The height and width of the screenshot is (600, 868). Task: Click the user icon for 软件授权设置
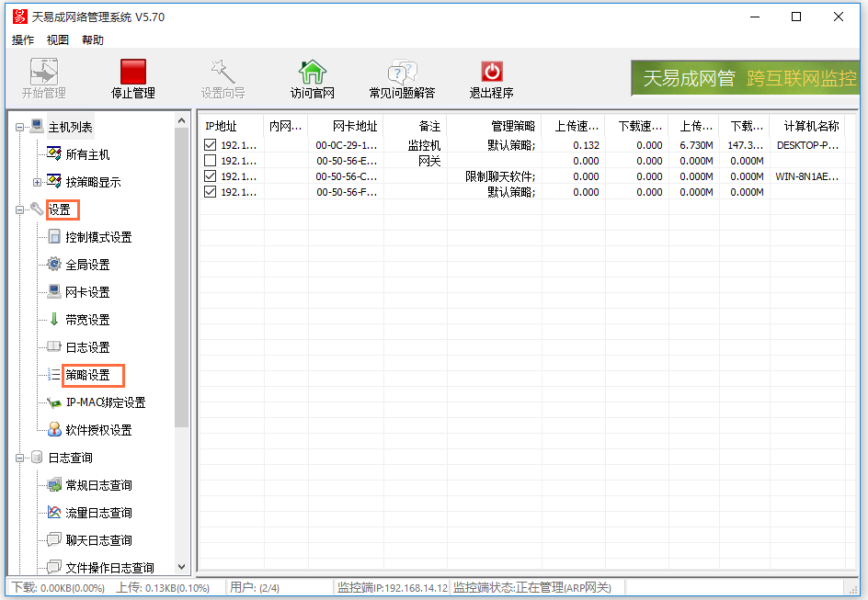pyautogui.click(x=54, y=430)
